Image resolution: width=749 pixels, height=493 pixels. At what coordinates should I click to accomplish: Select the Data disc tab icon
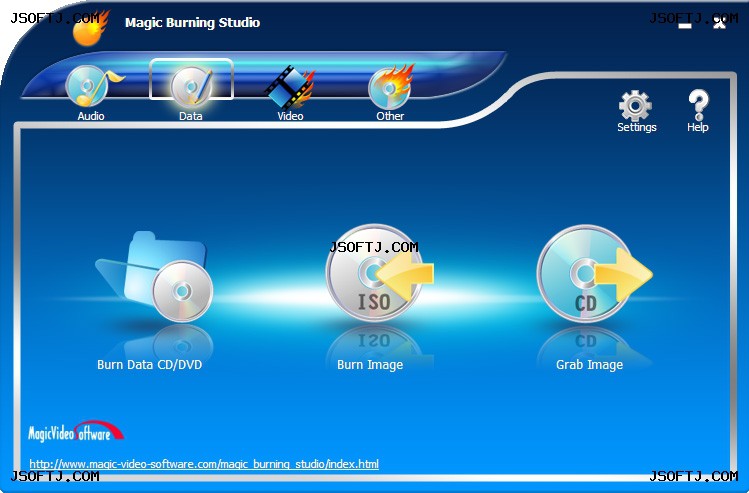(x=192, y=86)
